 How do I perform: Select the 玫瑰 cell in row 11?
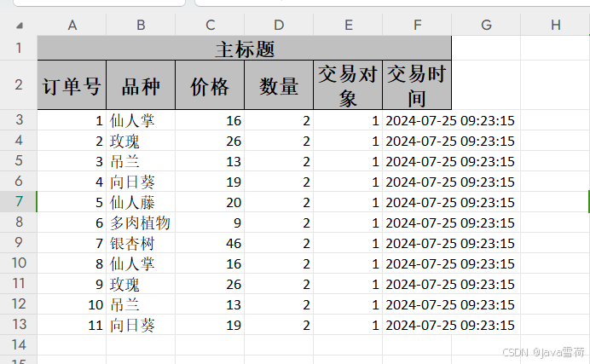pyautogui.click(x=141, y=284)
